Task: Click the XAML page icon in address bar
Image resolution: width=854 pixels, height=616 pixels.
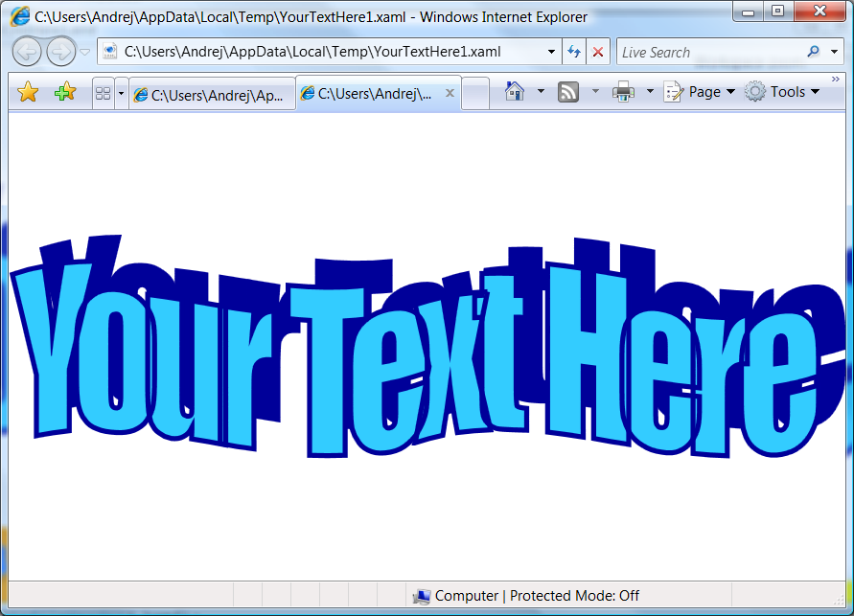Action: point(110,52)
